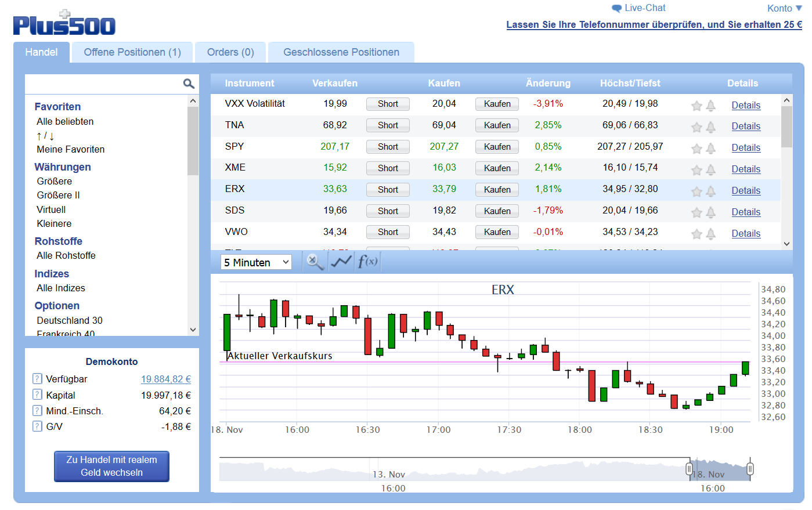The image size is (812, 510).
Task: Sort by Änderung column header
Action: (548, 83)
